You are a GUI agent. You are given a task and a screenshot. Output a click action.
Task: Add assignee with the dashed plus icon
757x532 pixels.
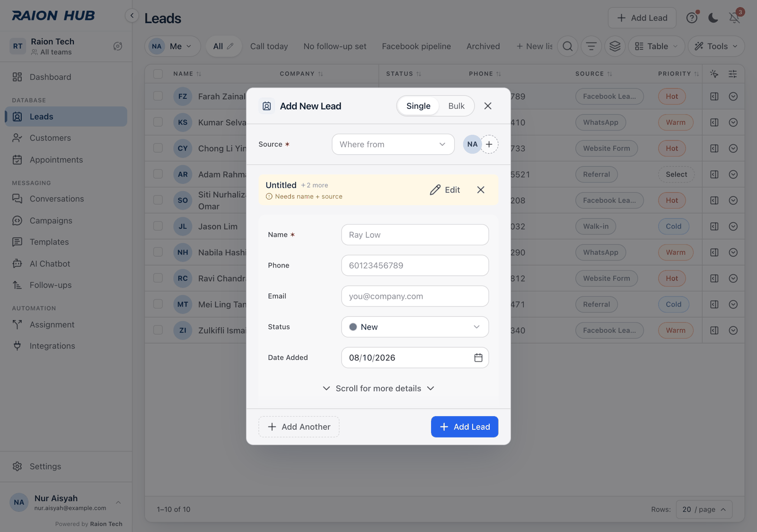(489, 144)
